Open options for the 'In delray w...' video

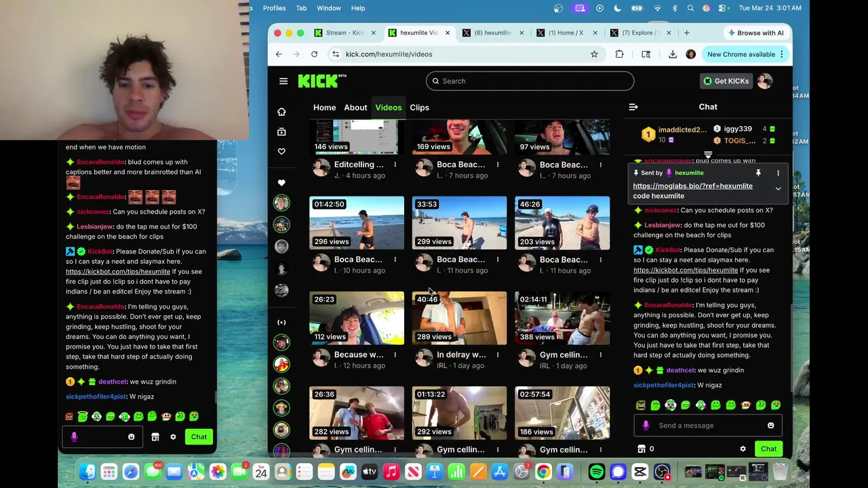coord(498,354)
